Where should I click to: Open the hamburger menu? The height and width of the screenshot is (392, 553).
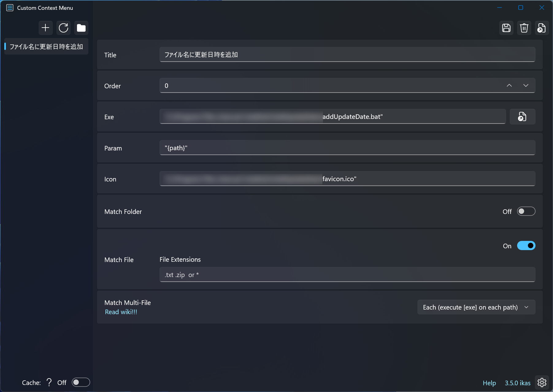tap(10, 8)
